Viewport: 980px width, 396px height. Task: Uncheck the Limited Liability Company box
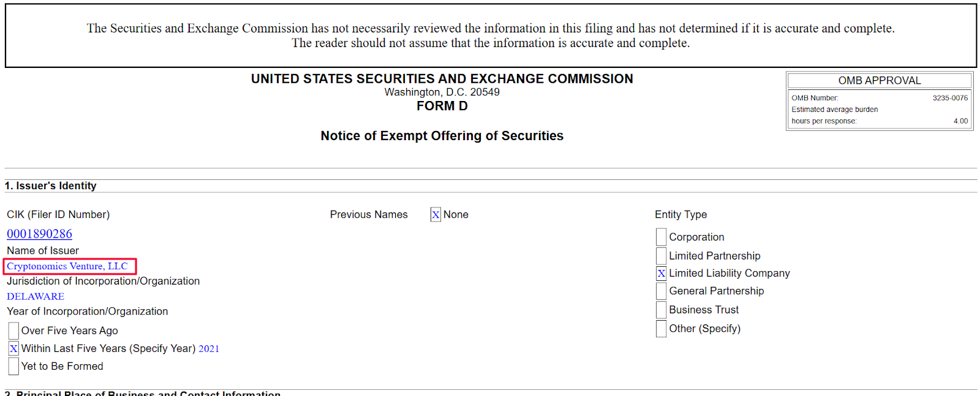tap(661, 273)
